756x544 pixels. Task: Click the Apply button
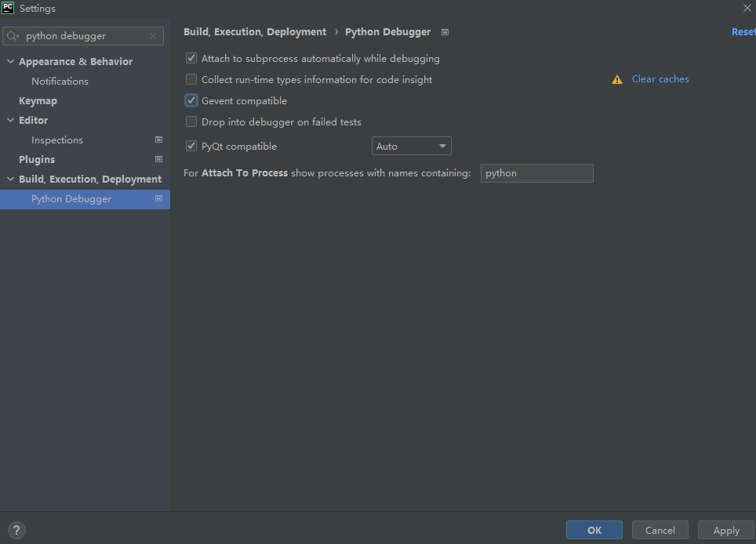tap(726, 530)
